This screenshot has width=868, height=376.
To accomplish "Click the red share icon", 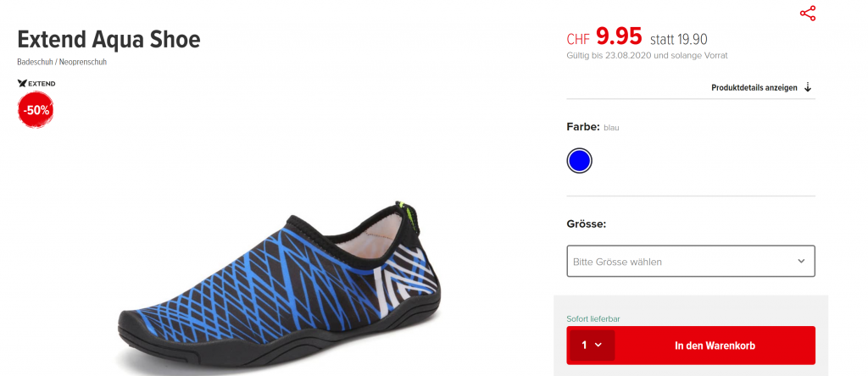I will [x=808, y=14].
